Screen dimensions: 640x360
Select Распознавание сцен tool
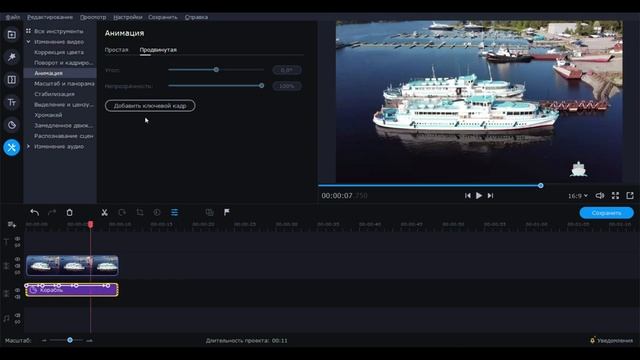click(64, 136)
